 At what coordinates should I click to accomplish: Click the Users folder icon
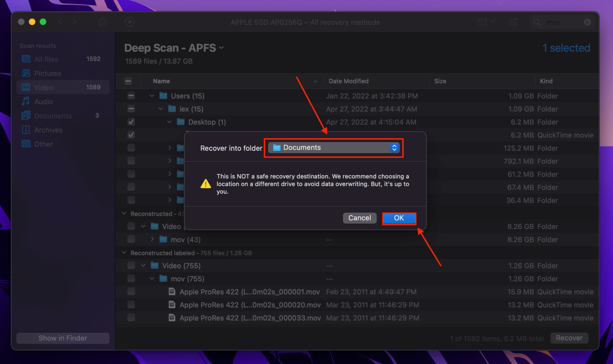[163, 96]
